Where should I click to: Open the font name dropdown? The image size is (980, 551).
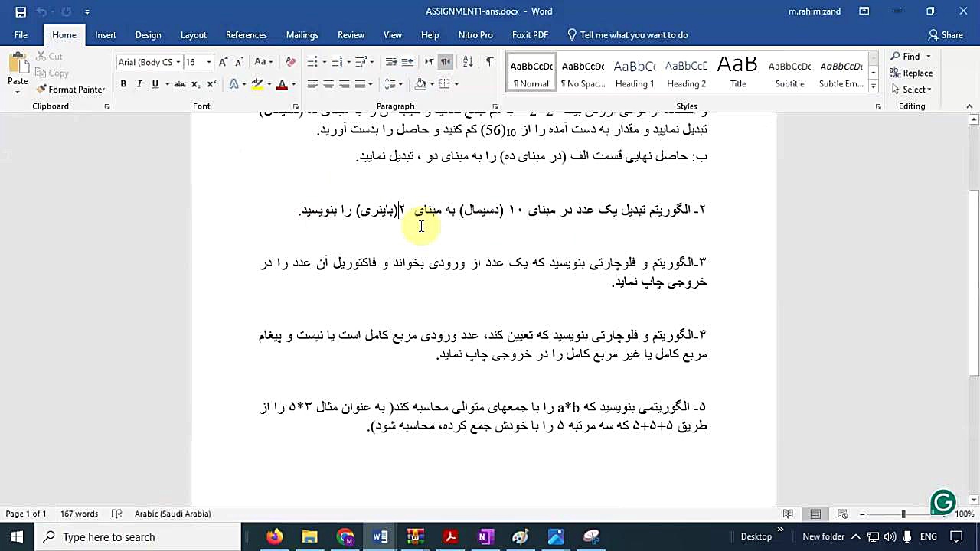click(178, 62)
